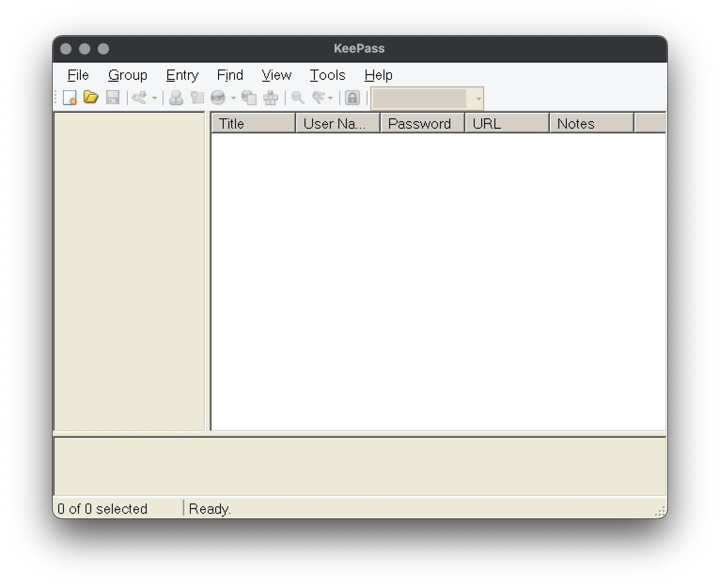
Task: Click inside the quick search box
Action: (x=419, y=99)
